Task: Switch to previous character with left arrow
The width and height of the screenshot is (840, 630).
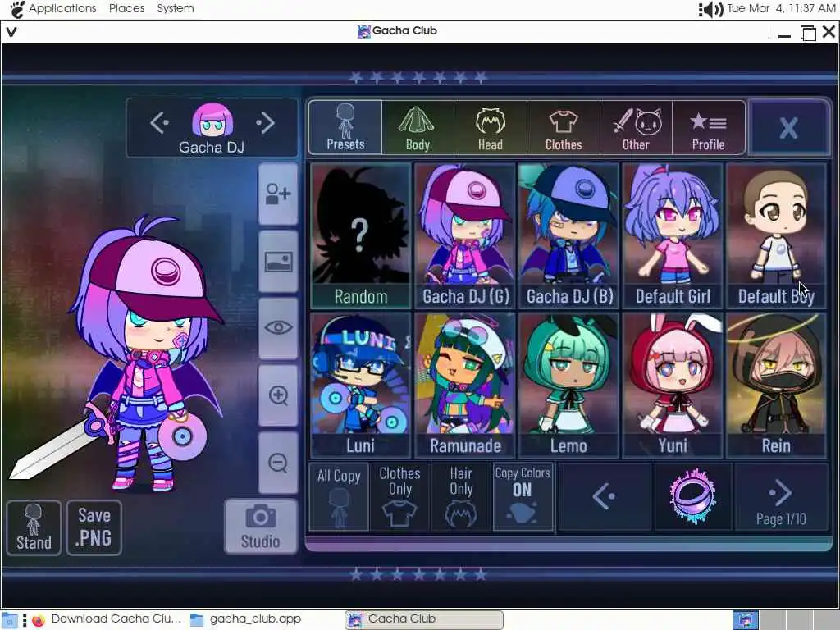Action: coord(159,123)
